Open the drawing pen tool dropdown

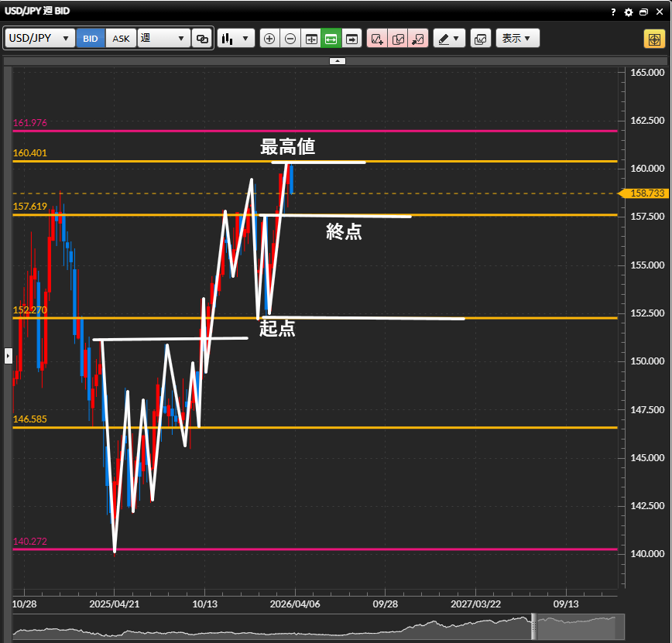(448, 39)
